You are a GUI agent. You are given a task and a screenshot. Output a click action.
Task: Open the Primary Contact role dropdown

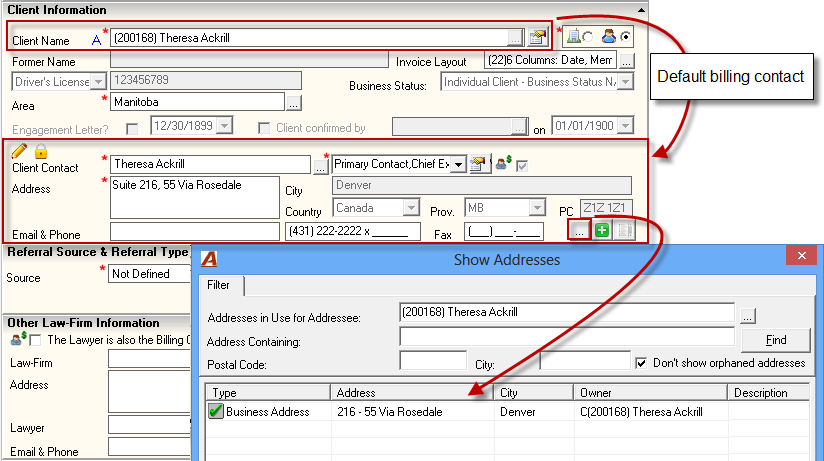click(458, 165)
